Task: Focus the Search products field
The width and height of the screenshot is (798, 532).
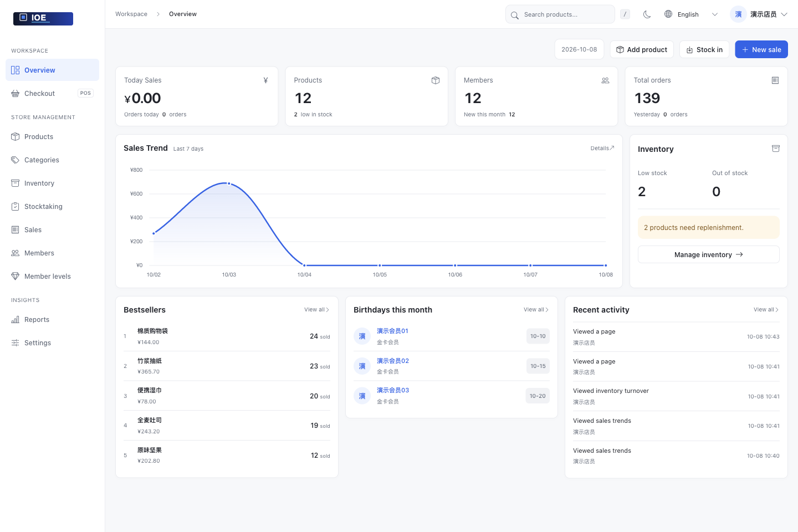Action: [x=560, y=14]
